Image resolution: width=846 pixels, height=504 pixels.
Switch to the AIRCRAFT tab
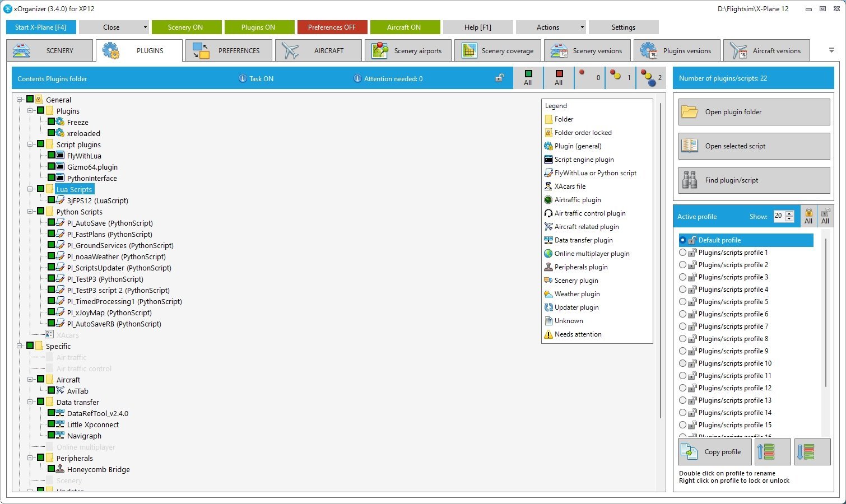point(318,50)
